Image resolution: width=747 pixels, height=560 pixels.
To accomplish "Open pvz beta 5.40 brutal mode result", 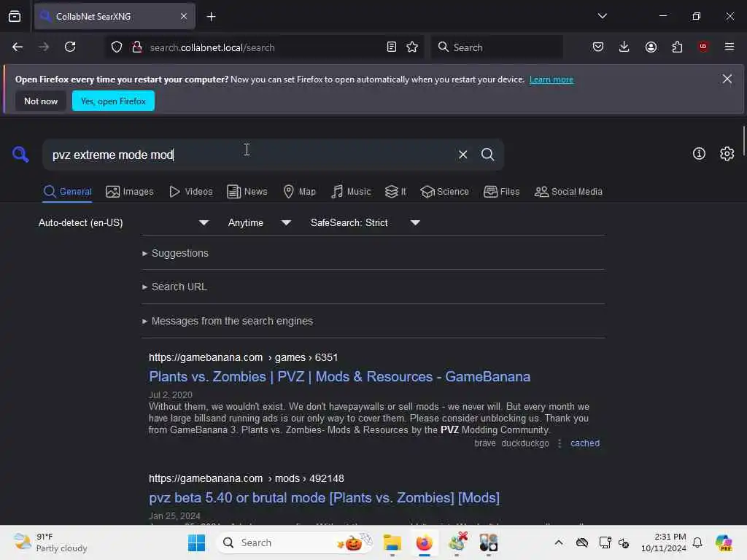I will tap(325, 497).
